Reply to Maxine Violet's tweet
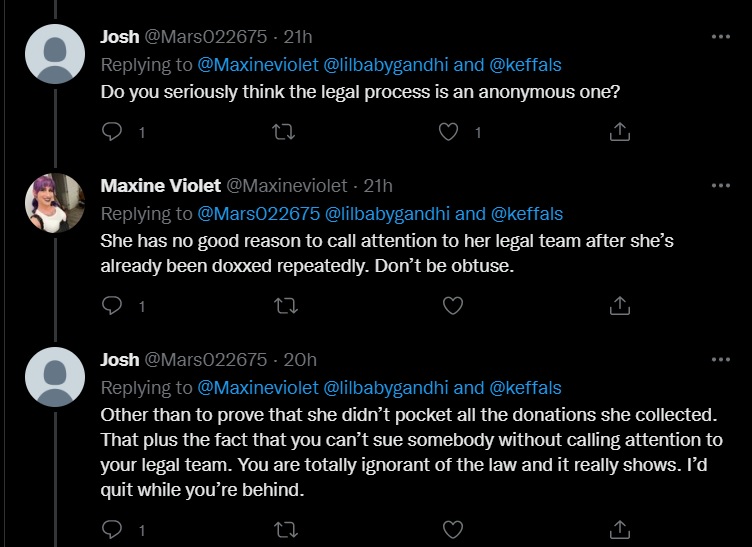 [x=112, y=305]
